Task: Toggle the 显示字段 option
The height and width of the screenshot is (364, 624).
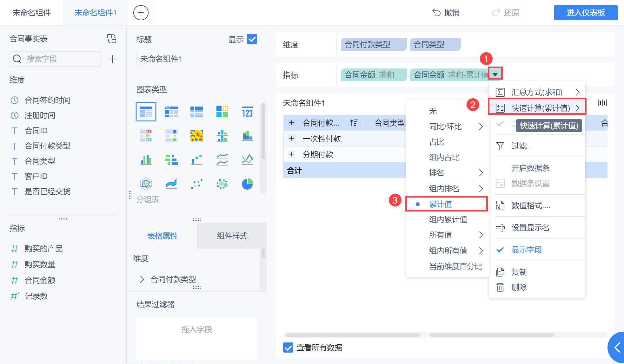Action: (527, 250)
